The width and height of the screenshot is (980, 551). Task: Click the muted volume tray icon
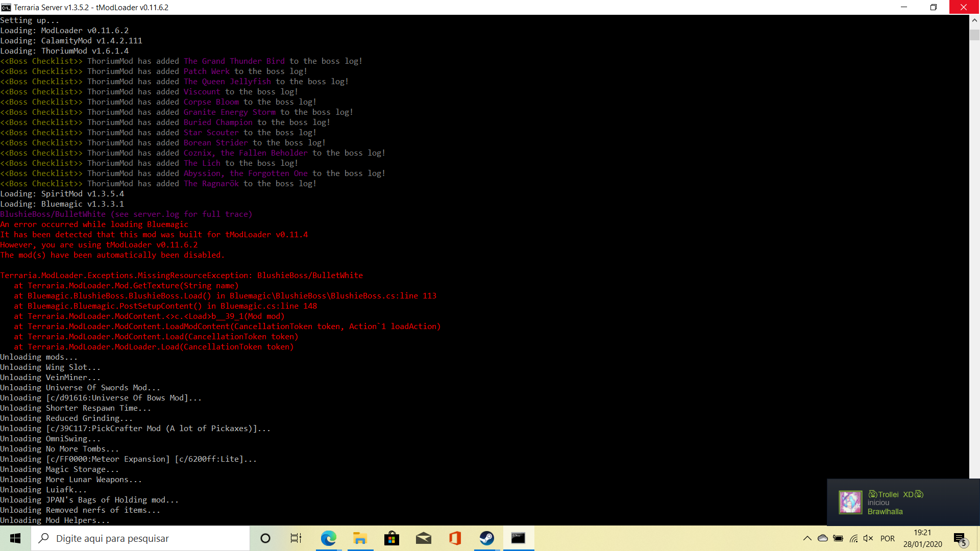tap(868, 538)
